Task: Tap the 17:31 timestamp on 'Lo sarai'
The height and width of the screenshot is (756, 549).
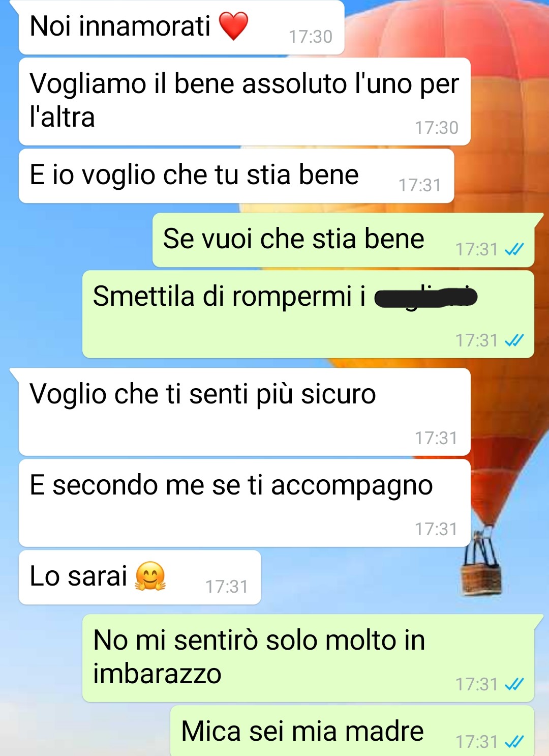Action: pyautogui.click(x=227, y=587)
